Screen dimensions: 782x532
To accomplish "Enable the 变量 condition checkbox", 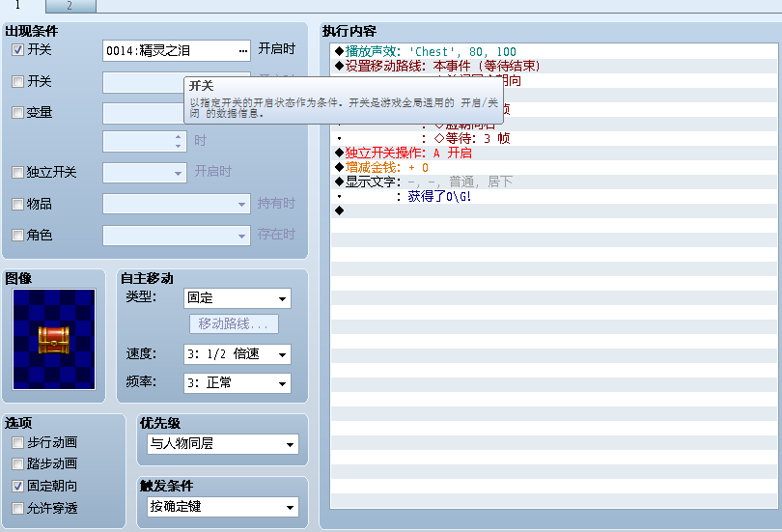I will (18, 113).
